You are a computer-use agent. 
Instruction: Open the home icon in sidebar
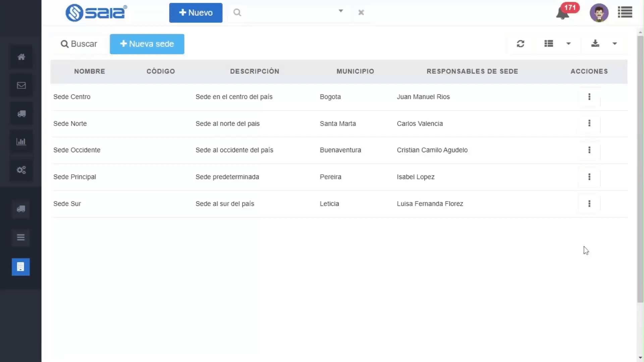[21, 57]
